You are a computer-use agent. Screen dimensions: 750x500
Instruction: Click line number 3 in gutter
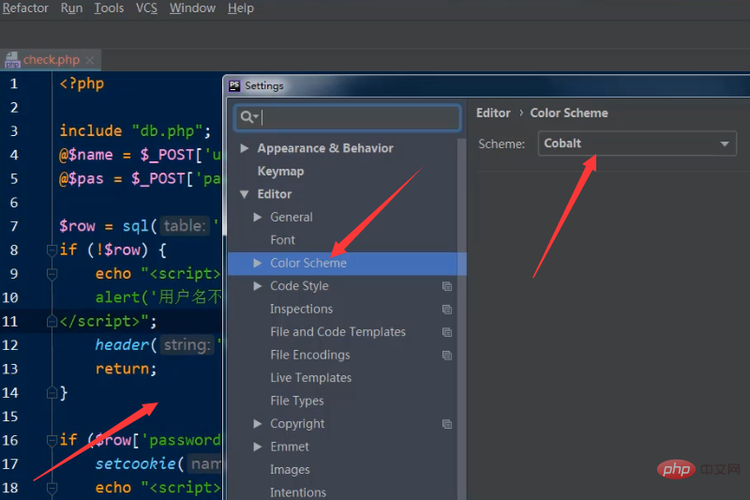pos(14,131)
